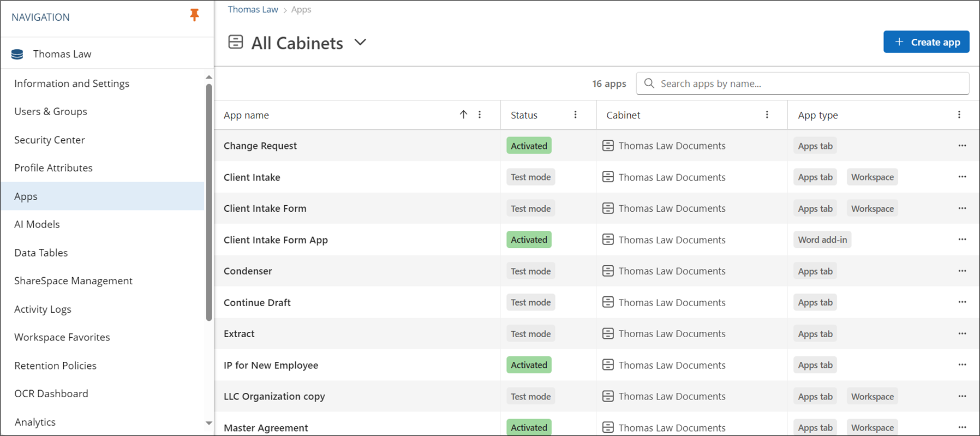The width and height of the screenshot is (980, 436).
Task: Open the Client Intake Form app
Action: pyautogui.click(x=265, y=208)
